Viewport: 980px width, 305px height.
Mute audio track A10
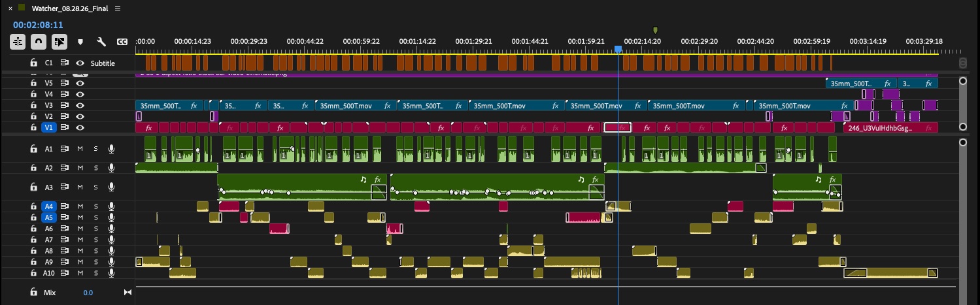coord(80,273)
